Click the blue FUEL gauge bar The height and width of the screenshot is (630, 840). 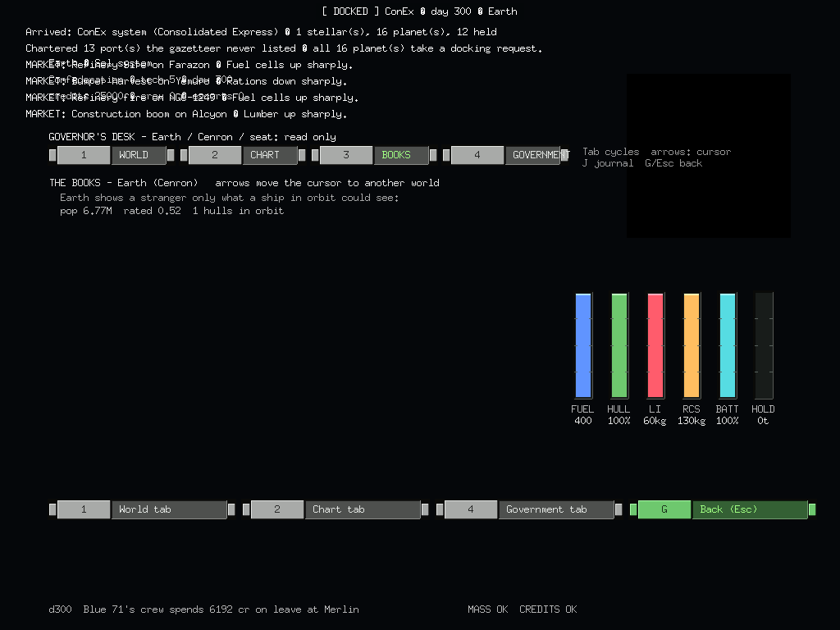tap(583, 345)
